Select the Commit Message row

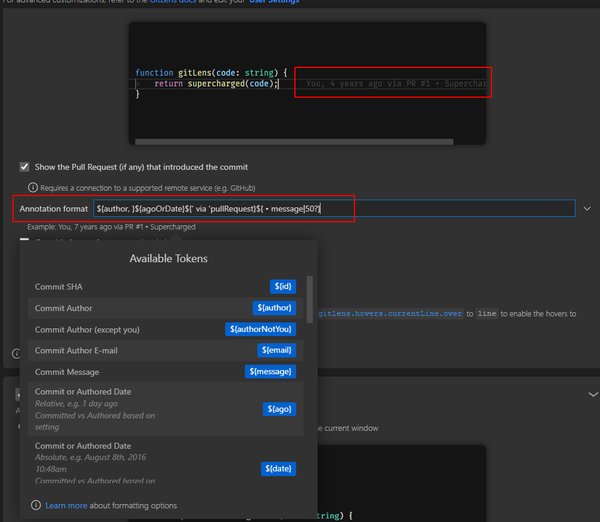coord(165,372)
